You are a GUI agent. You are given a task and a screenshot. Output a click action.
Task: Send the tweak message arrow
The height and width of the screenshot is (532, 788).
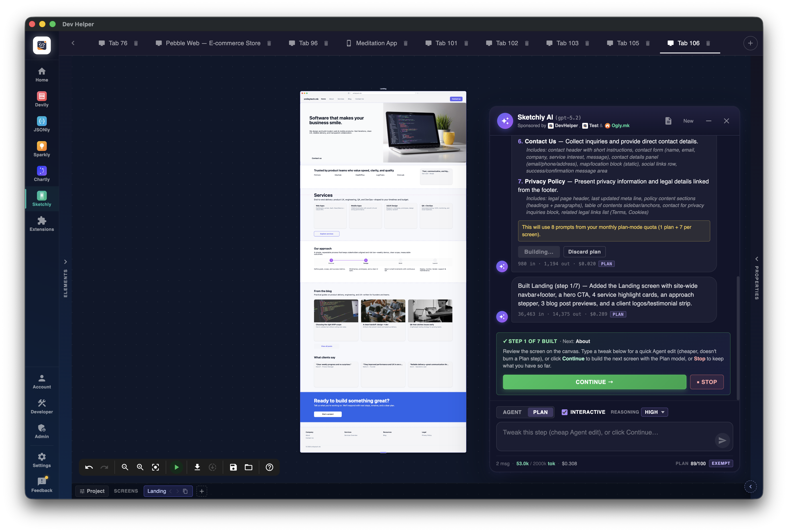(x=722, y=440)
